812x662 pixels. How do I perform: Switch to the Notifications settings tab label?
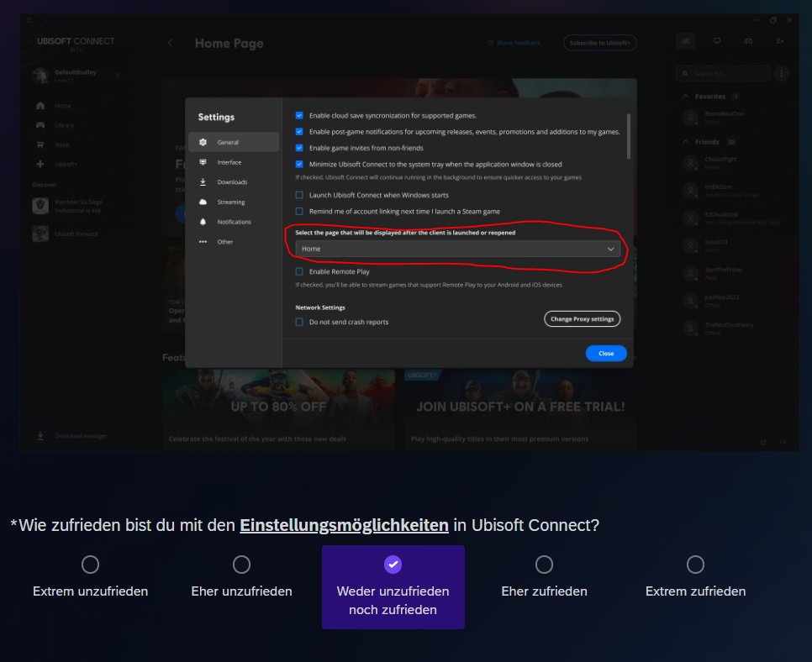pyautogui.click(x=234, y=222)
